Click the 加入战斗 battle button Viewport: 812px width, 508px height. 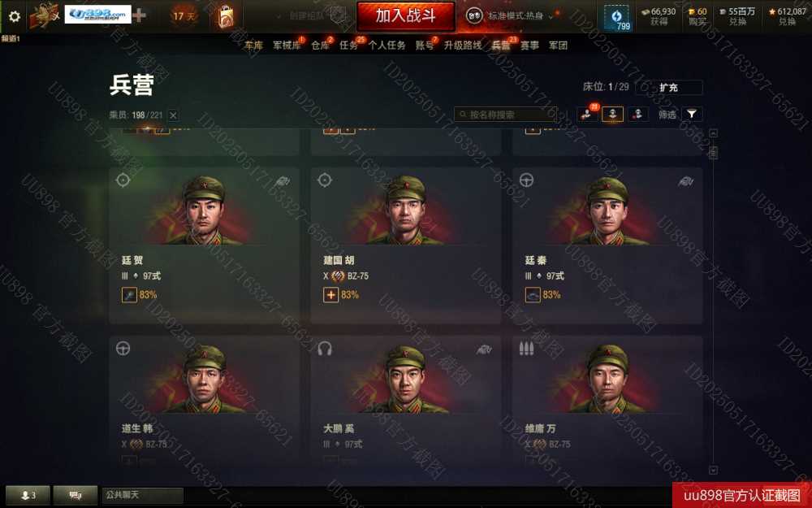[406, 16]
